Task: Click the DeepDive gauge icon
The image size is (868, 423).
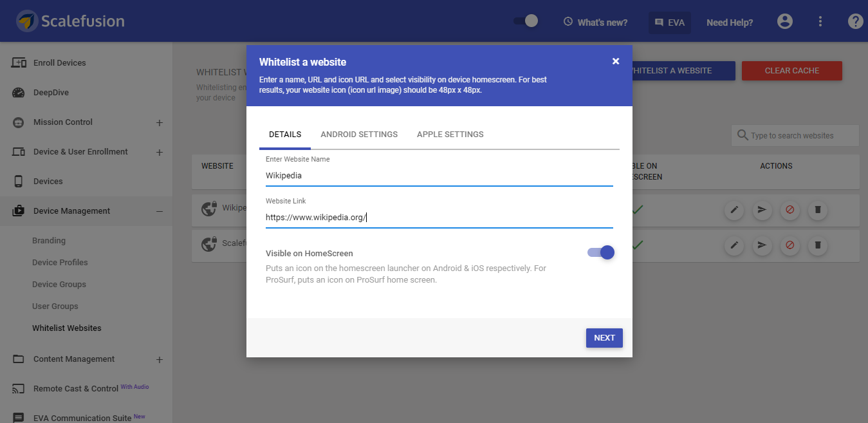Action: 19,93
